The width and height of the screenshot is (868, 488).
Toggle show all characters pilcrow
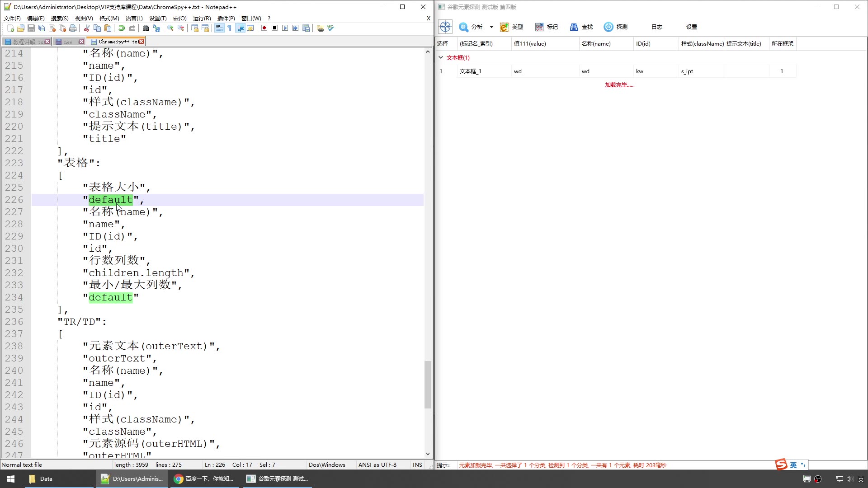point(230,28)
